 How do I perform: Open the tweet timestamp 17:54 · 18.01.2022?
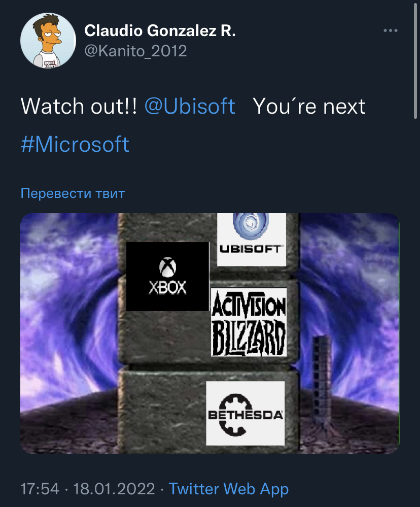point(88,489)
